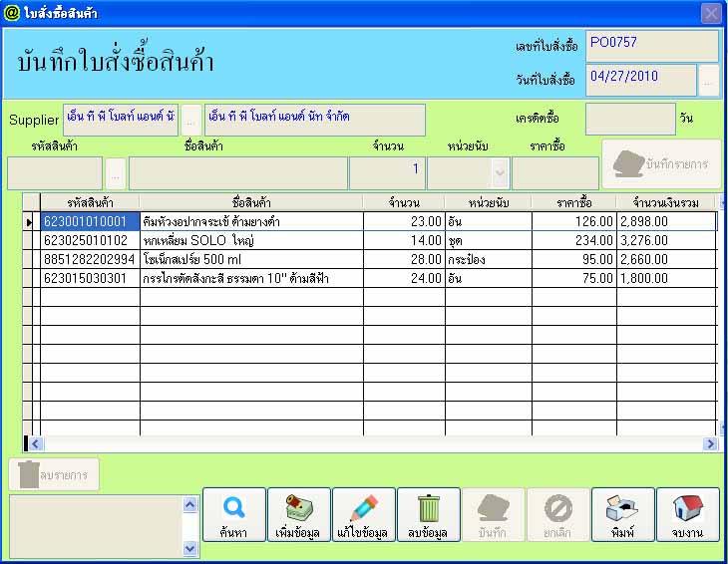Click total cell 3,276.00

click(x=667, y=241)
